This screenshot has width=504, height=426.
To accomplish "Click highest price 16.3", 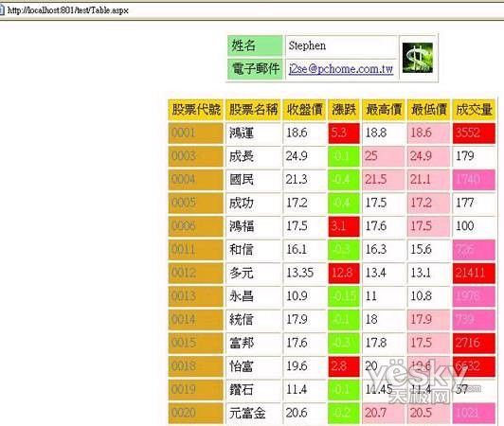I will click(376, 250).
